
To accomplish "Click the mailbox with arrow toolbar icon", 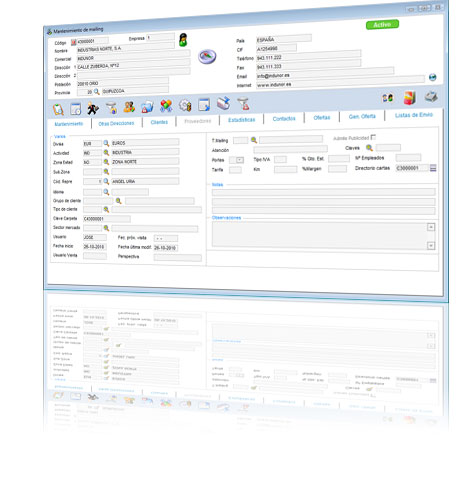I will 224,104.
